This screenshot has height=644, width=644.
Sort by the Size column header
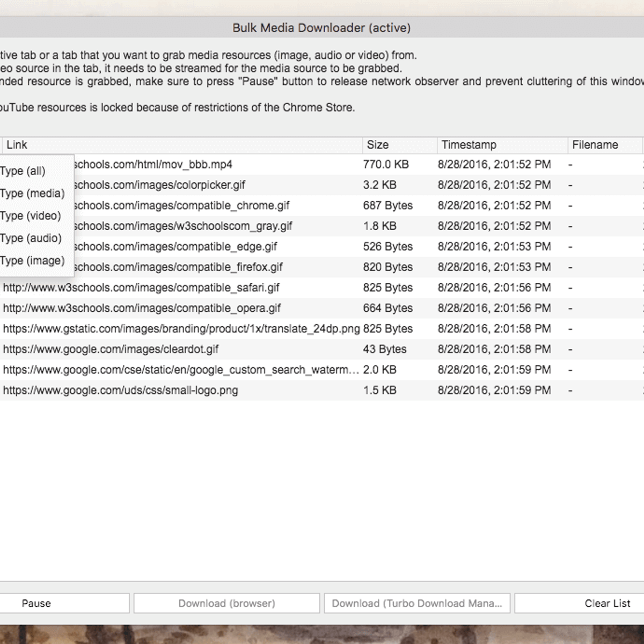coord(400,145)
